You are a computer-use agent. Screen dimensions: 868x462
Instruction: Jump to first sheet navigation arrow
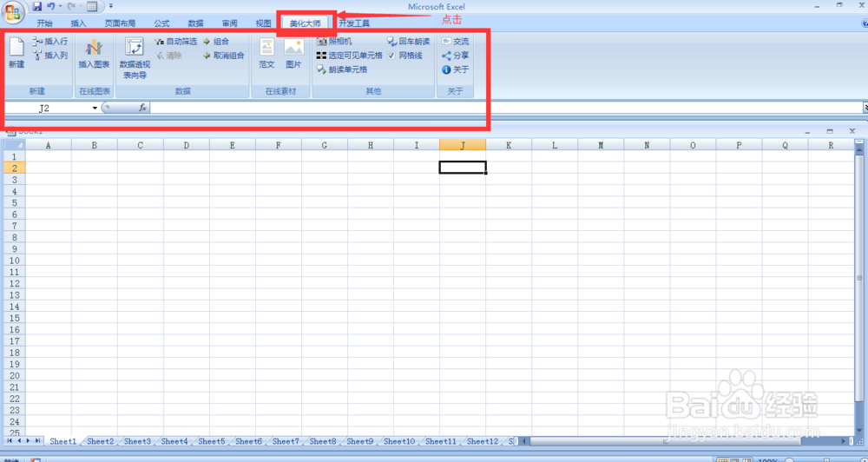10,441
